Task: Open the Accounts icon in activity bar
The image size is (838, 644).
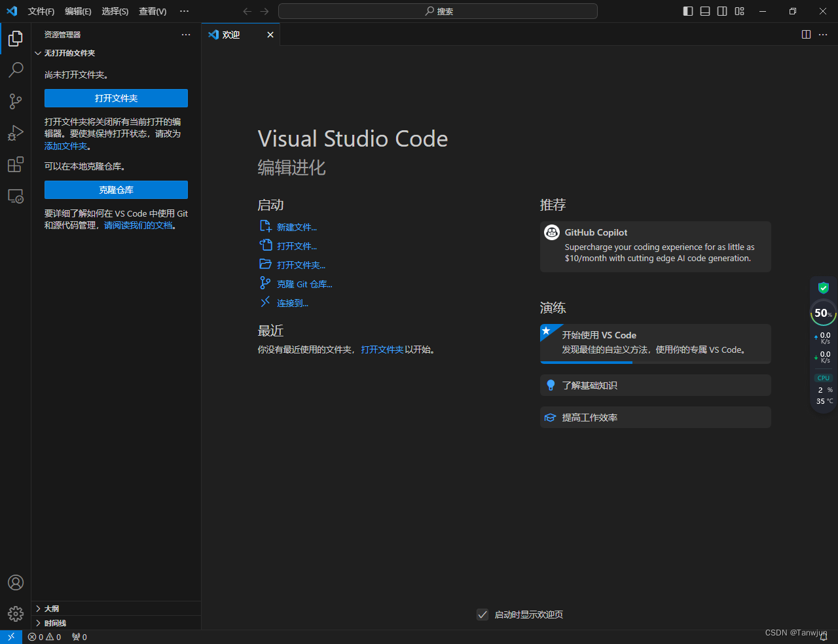Action: coord(16,582)
